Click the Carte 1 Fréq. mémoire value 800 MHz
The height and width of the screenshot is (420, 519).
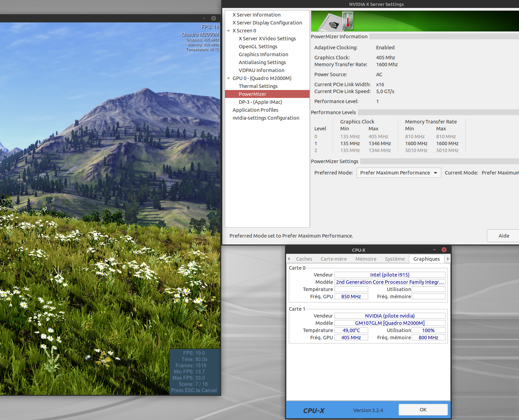pyautogui.click(x=428, y=338)
